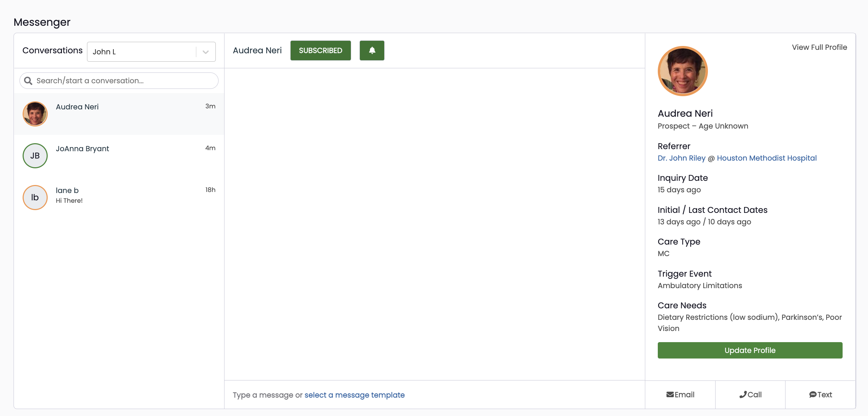Viewport: 868px width, 416px height.
Task: Click the Referrer heading
Action: (x=674, y=146)
